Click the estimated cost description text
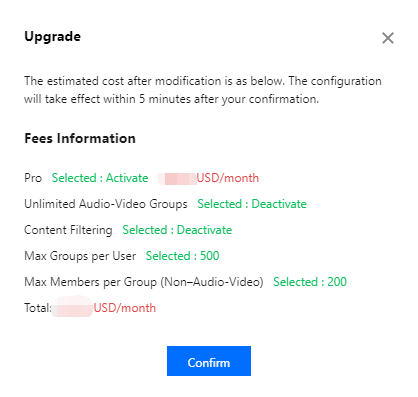This screenshot has width=418, height=397. (203, 90)
